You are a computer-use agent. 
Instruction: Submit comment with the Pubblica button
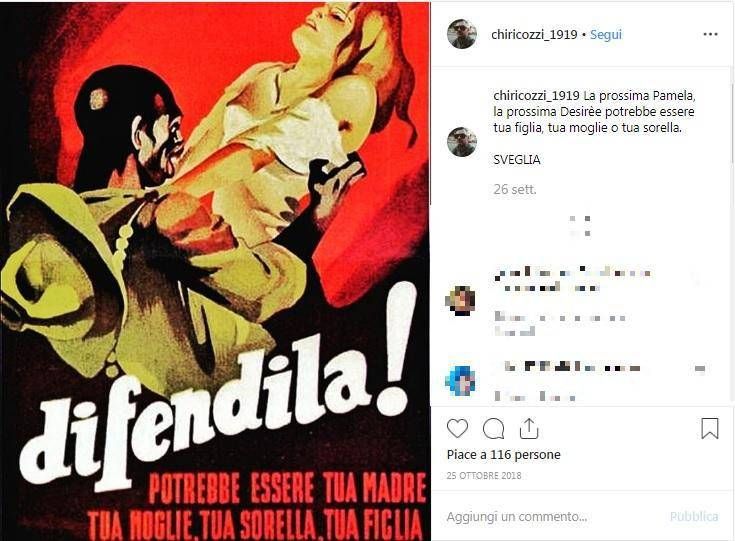click(x=694, y=517)
